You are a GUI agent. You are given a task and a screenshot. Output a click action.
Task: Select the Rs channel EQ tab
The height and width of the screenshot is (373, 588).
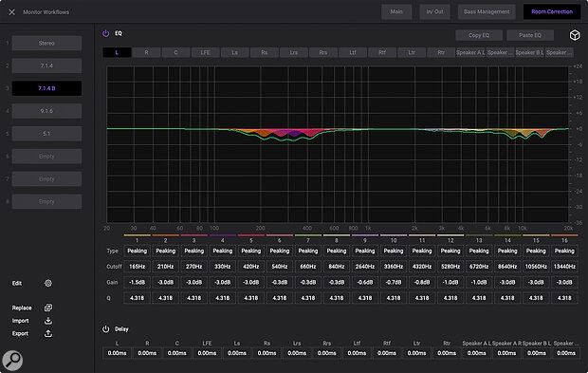point(265,52)
